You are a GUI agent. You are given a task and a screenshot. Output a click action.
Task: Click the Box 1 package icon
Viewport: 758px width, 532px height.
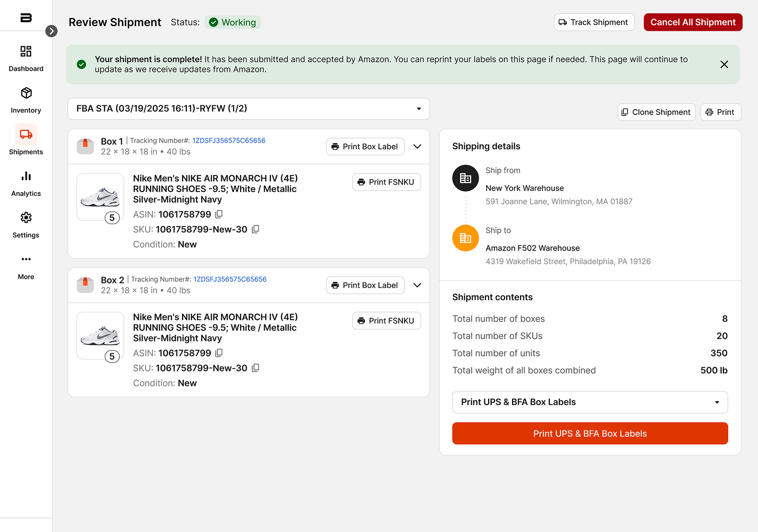click(x=85, y=146)
